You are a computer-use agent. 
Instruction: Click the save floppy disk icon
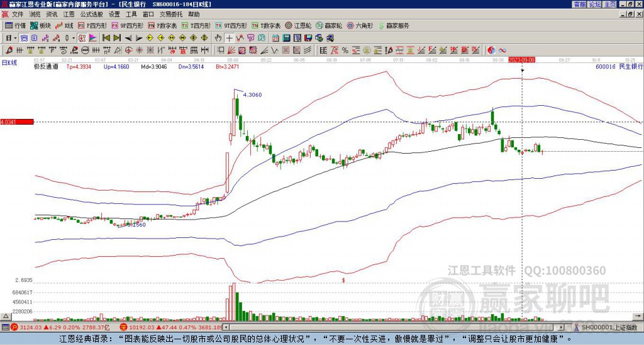point(308,38)
